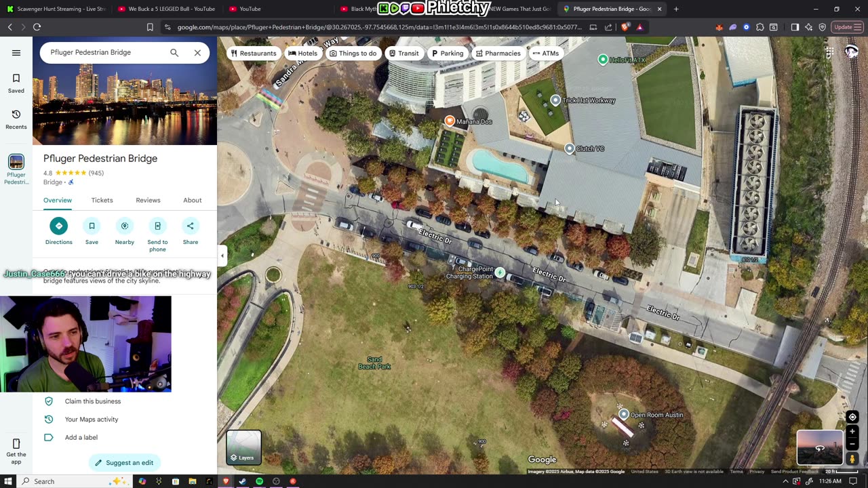868x488 pixels.
Task: Open the Google apps grid
Action: point(829,53)
